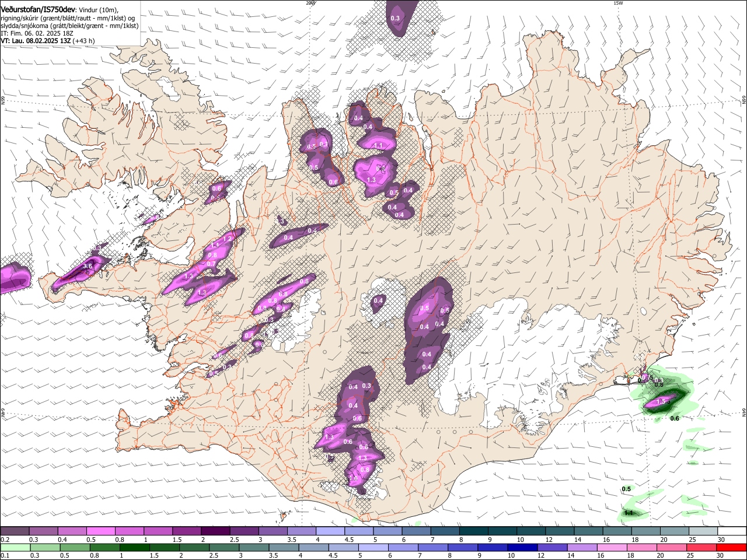Click the 20W longitude label
This screenshot has height=560, width=747.
pos(311,3)
